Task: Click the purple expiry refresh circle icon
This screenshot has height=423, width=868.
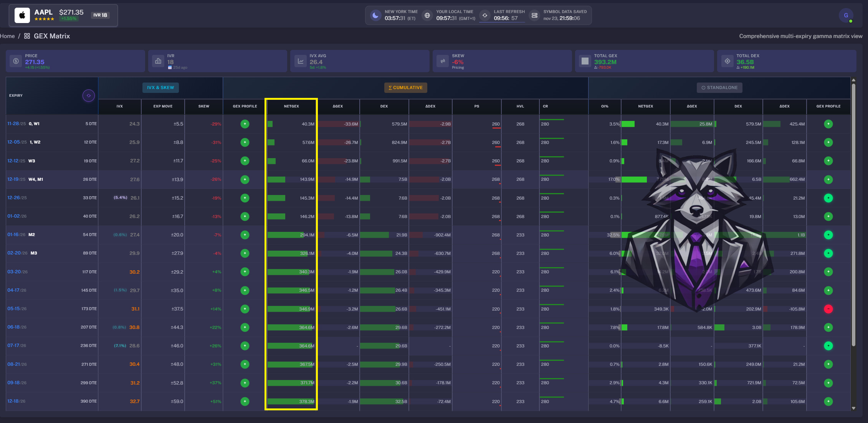Action: coord(89,96)
